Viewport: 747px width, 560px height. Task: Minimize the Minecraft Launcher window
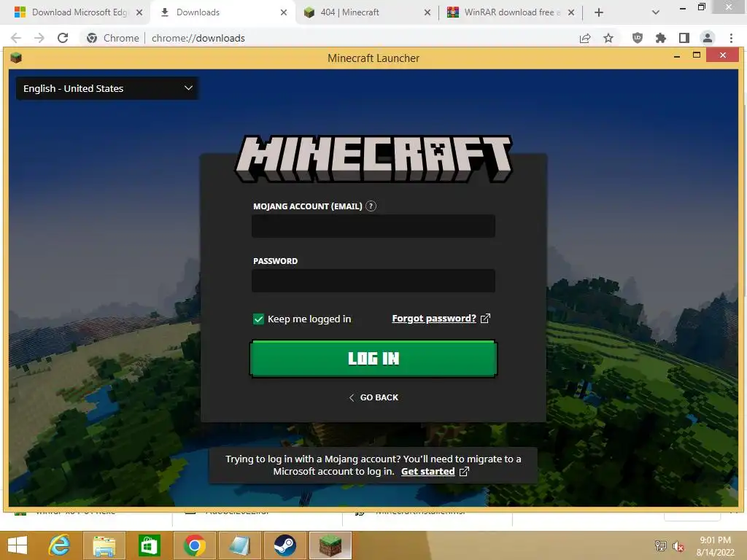(x=676, y=56)
